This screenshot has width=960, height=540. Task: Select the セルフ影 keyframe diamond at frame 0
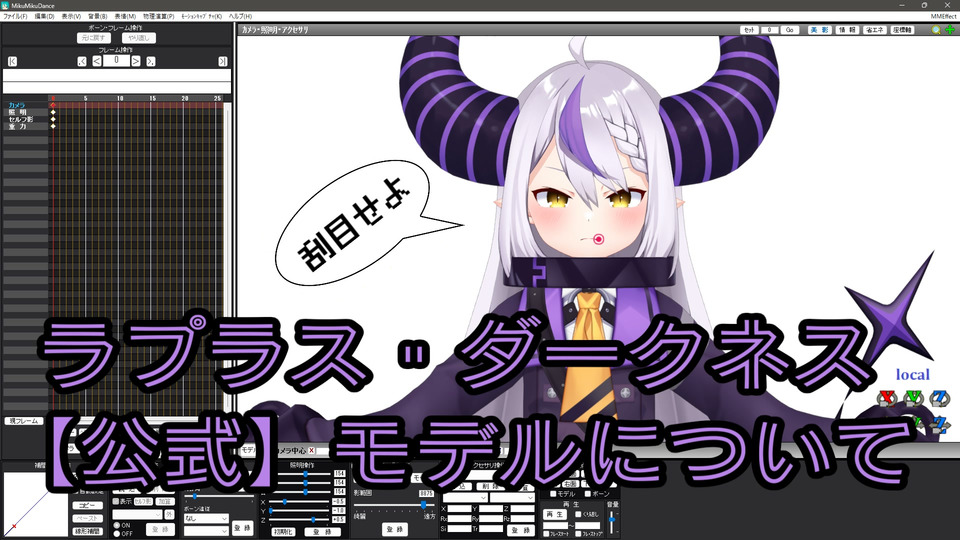53,119
